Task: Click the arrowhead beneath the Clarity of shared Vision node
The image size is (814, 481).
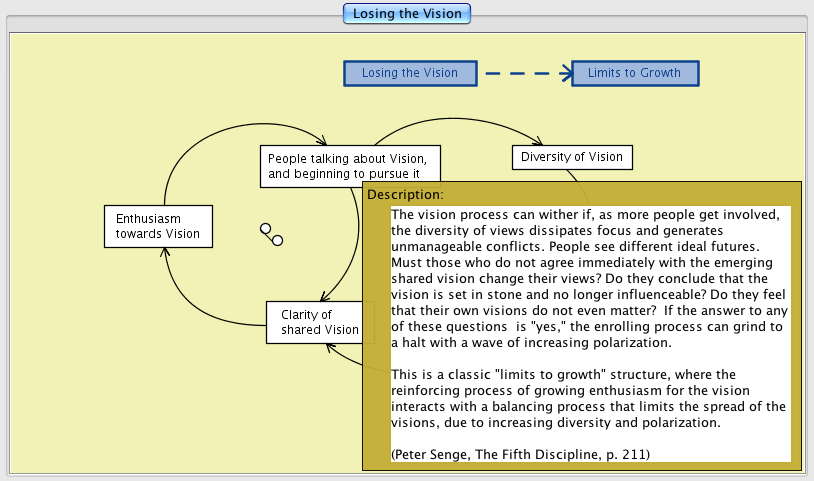Action: pos(331,347)
